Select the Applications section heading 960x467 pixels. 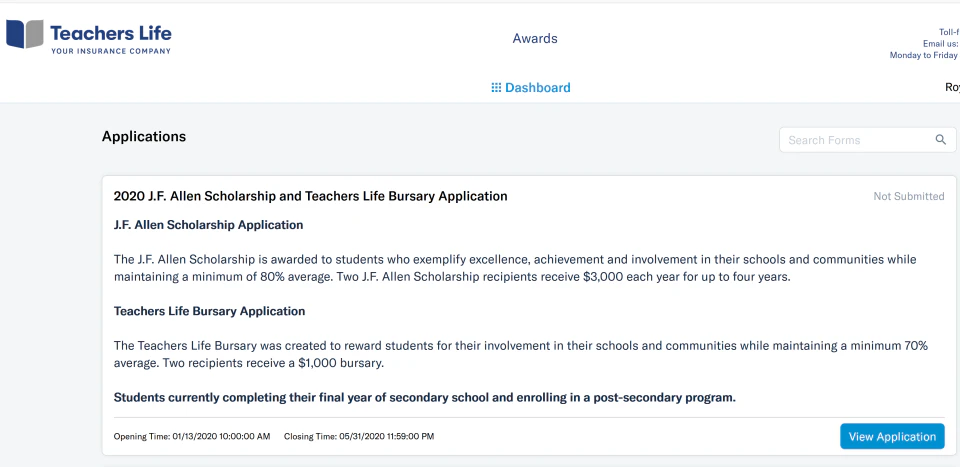click(144, 136)
